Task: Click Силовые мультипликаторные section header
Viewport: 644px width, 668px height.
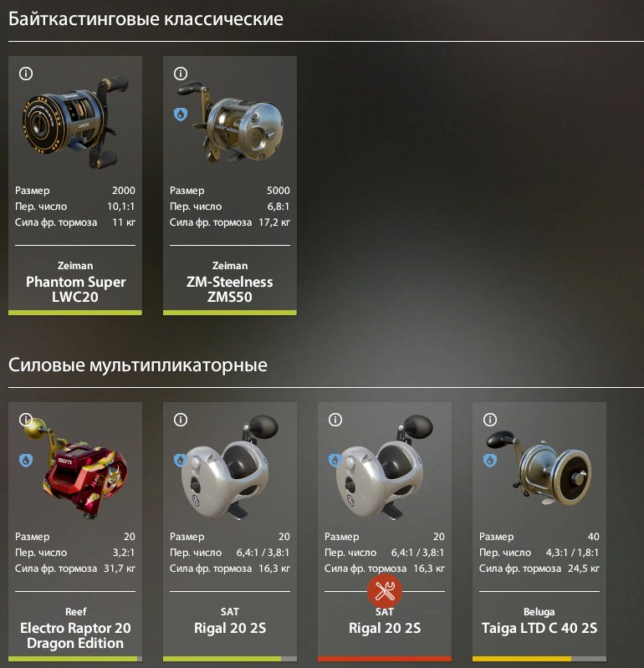Action: point(138,365)
